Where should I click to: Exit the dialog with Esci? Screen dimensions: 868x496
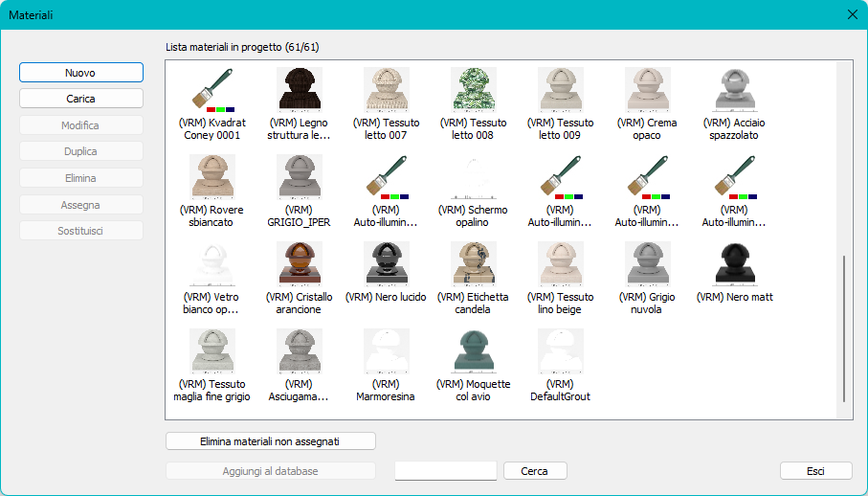pyautogui.click(x=816, y=471)
